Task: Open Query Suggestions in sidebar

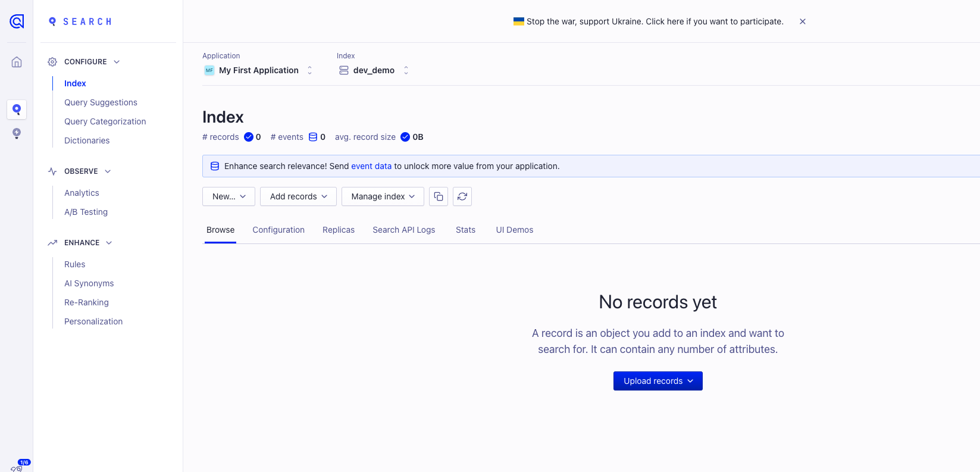Action: click(101, 102)
